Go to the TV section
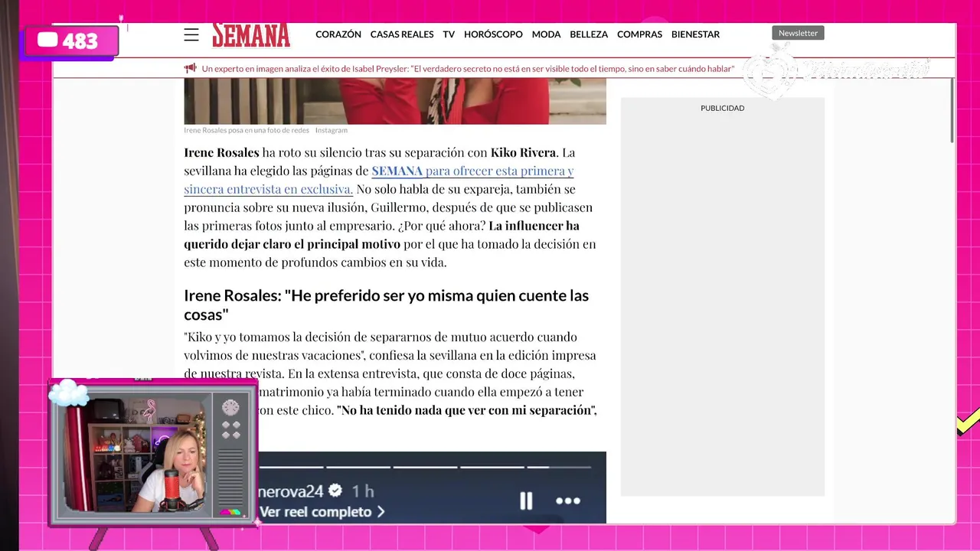This screenshot has width=980, height=551. [x=449, y=34]
